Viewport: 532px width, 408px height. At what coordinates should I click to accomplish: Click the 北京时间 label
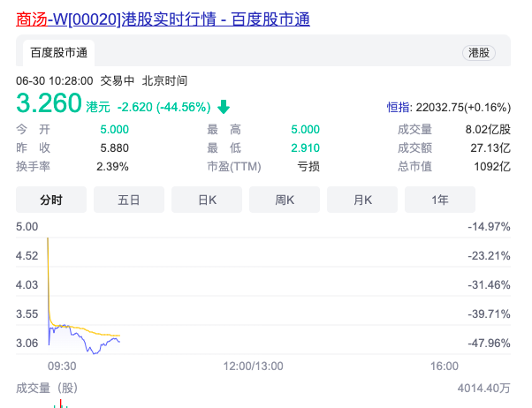click(x=164, y=80)
